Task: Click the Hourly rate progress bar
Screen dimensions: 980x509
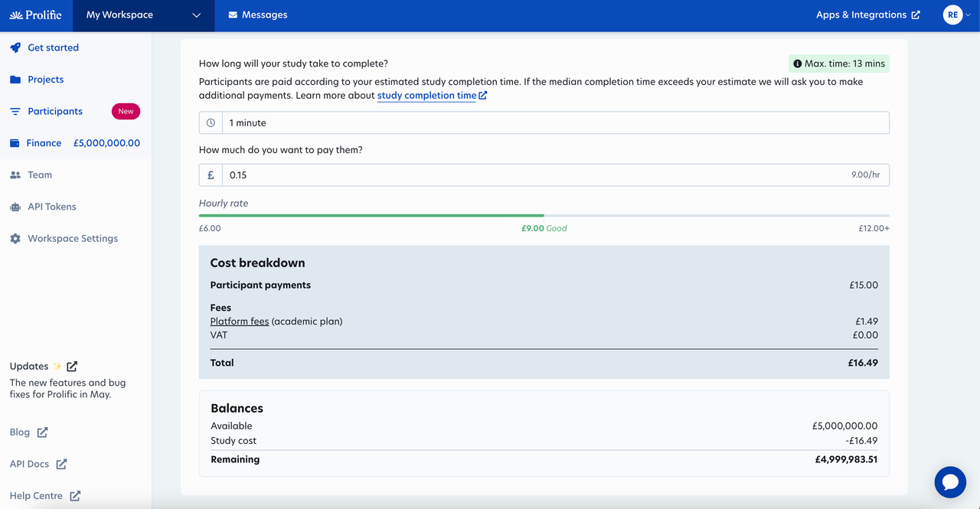Action: pos(544,216)
